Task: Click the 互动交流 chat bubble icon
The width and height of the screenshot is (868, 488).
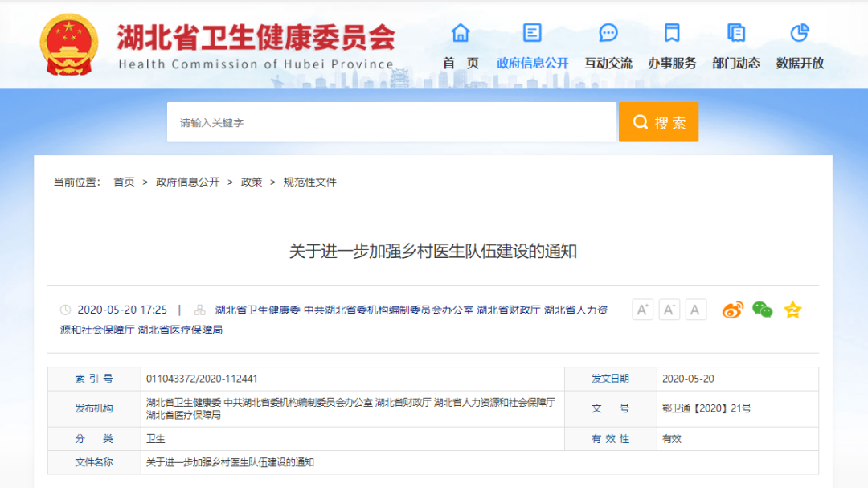Action: click(x=608, y=33)
